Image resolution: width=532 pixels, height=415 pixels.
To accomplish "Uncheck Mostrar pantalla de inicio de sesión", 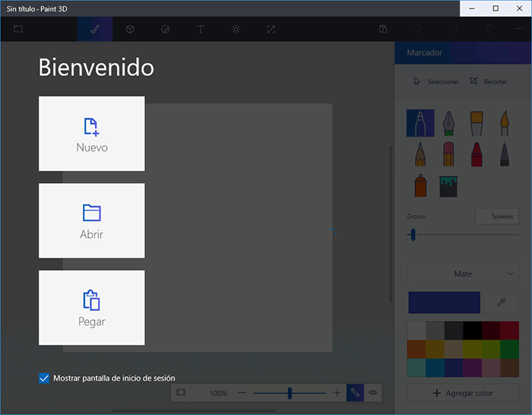I will (x=44, y=378).
